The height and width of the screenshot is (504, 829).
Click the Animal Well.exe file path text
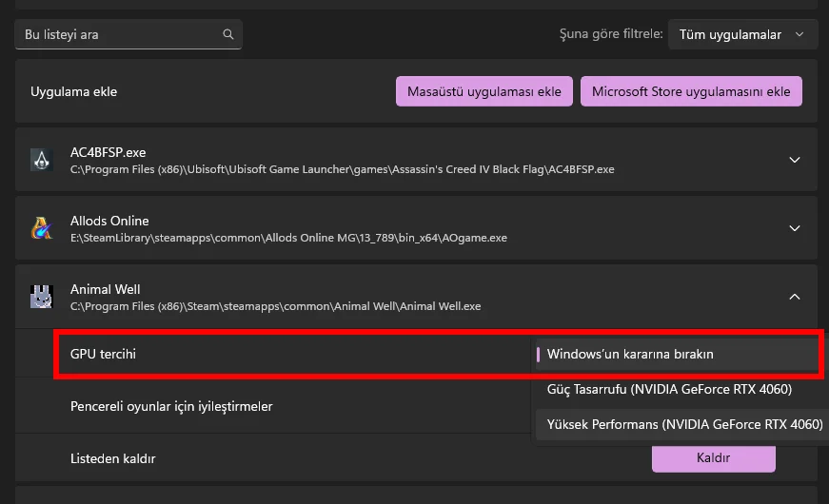275,306
